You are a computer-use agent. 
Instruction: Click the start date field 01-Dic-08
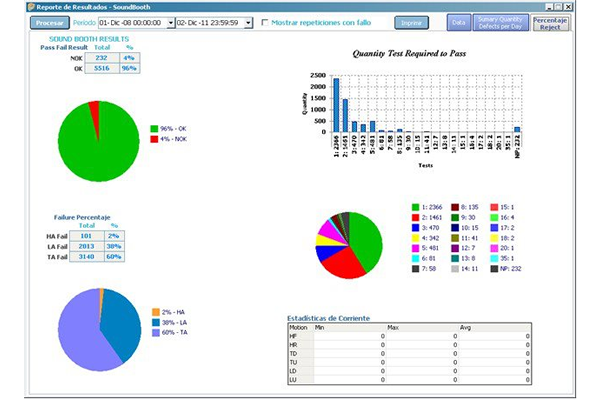click(132, 22)
